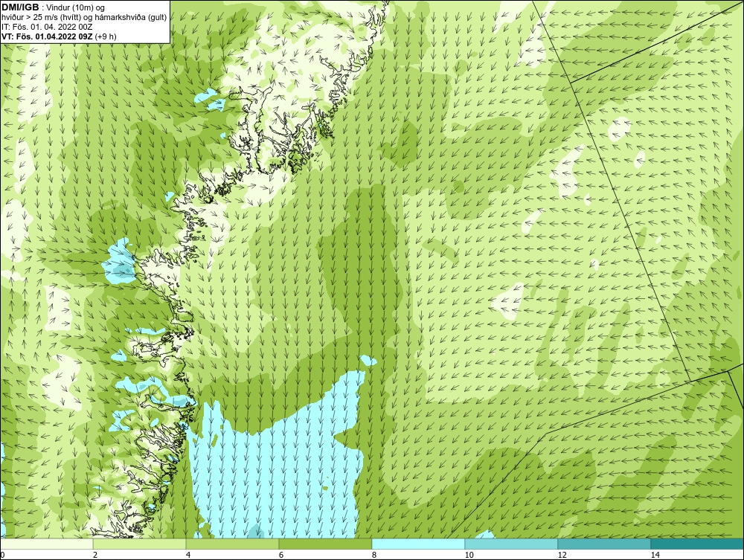Click the 10–12 m/s cyan legend band
Viewport: 744px width, 560px height.
(512, 544)
